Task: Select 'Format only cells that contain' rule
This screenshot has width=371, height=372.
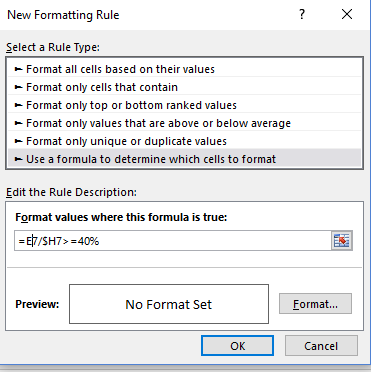Action: coord(184,87)
